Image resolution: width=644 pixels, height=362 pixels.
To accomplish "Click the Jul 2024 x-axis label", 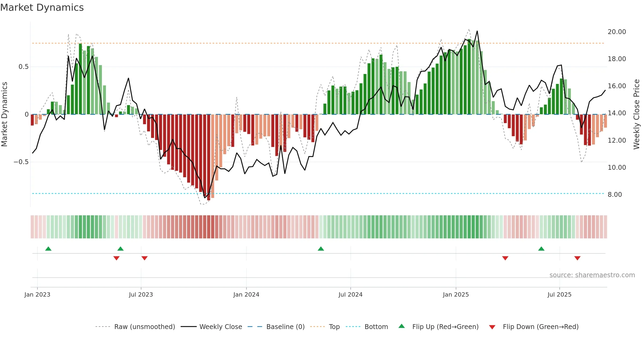I will 350,295.
